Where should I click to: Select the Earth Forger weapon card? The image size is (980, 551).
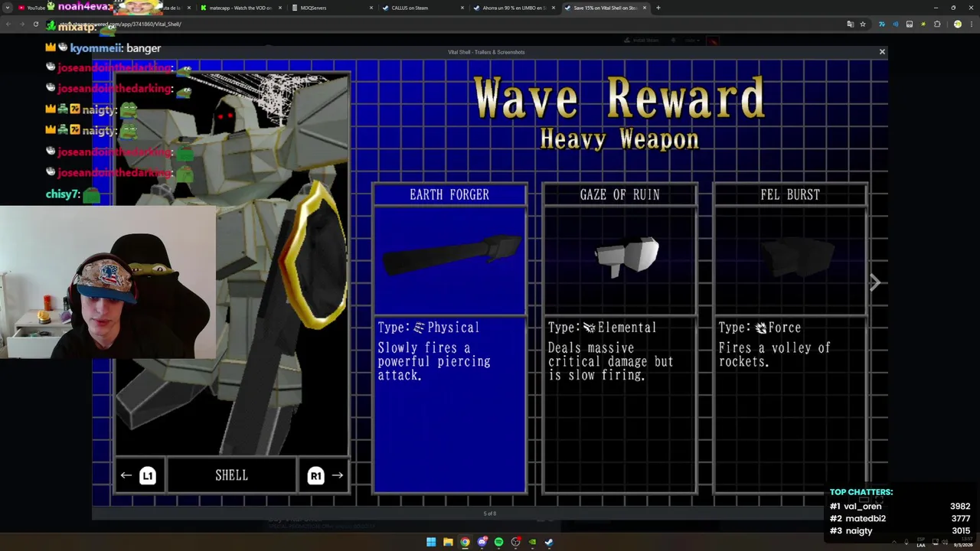pos(449,337)
